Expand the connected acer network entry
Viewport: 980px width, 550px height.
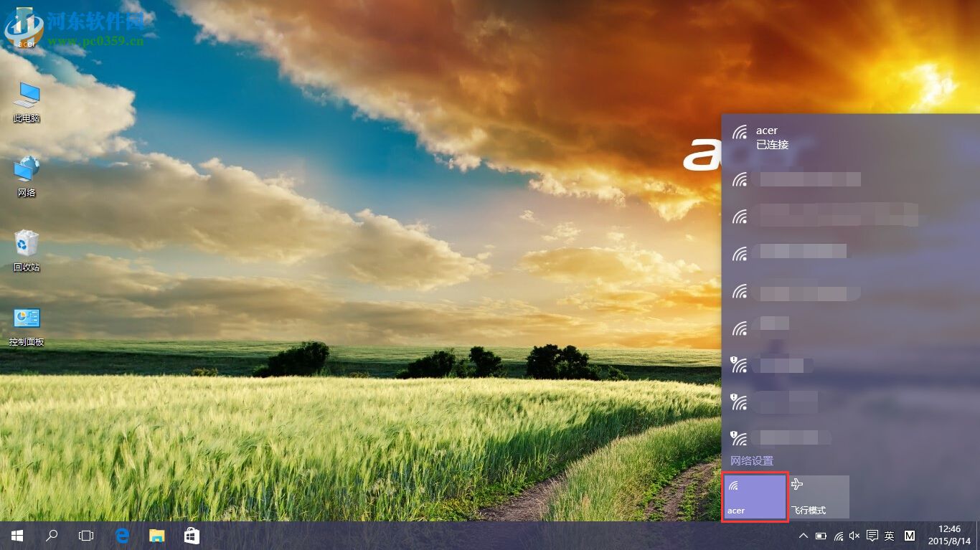tap(825, 136)
